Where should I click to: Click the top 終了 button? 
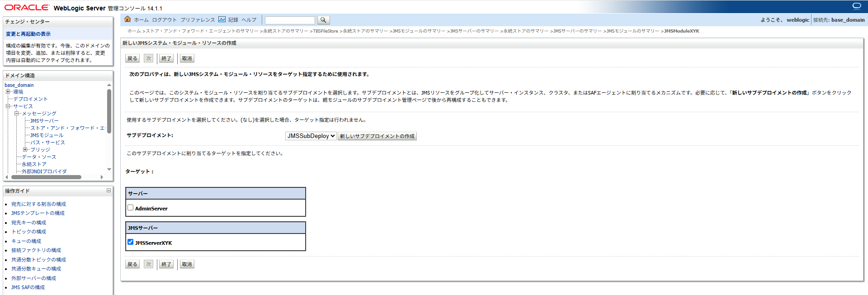(166, 58)
